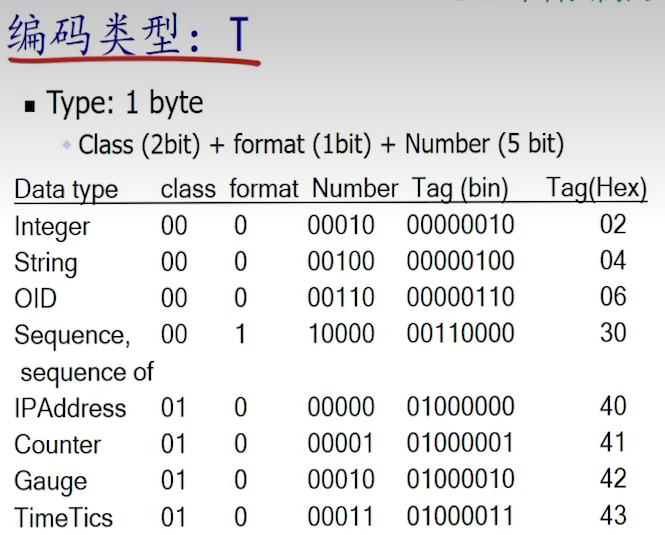Click hex tag "06" in OID row
Screen dimensions: 665x535
click(613, 297)
